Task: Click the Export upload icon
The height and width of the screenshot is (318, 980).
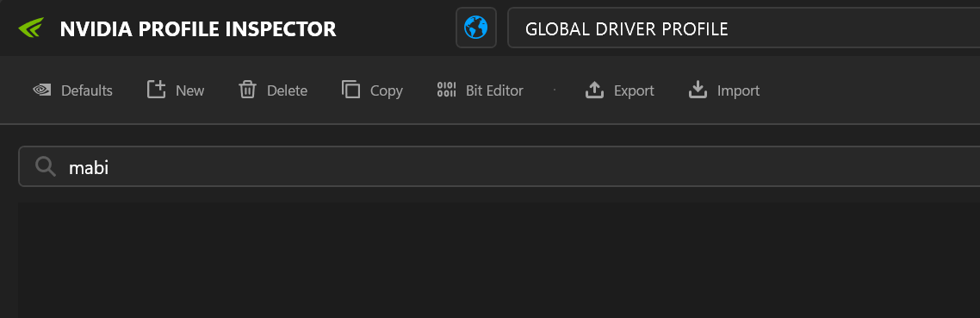Action: 594,90
